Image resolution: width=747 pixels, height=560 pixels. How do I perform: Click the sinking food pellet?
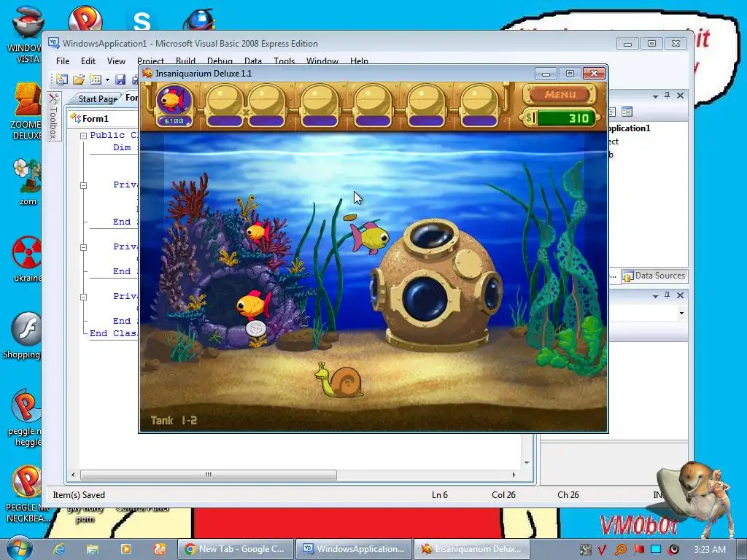349,217
